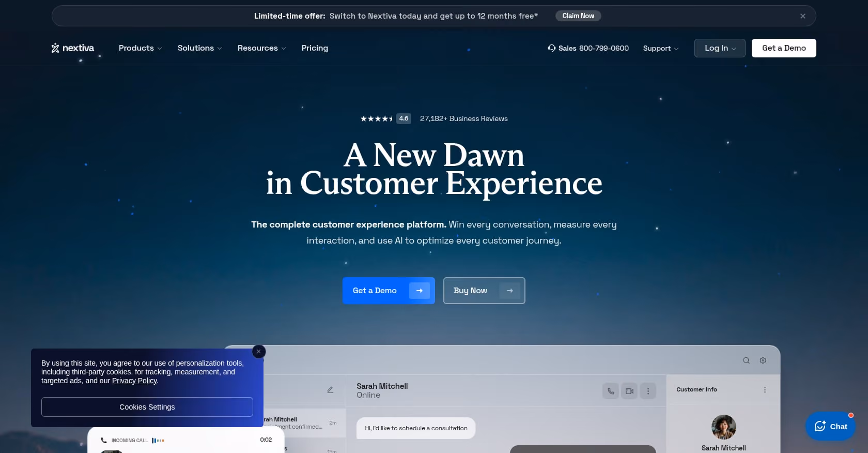The height and width of the screenshot is (453, 868).
Task: Click the Online status text
Action: 368,395
